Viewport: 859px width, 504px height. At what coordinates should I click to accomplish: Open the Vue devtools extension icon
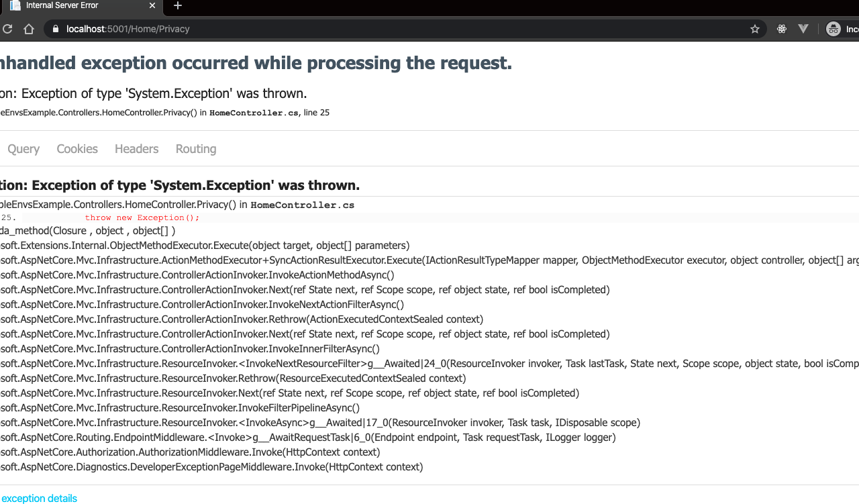803,29
